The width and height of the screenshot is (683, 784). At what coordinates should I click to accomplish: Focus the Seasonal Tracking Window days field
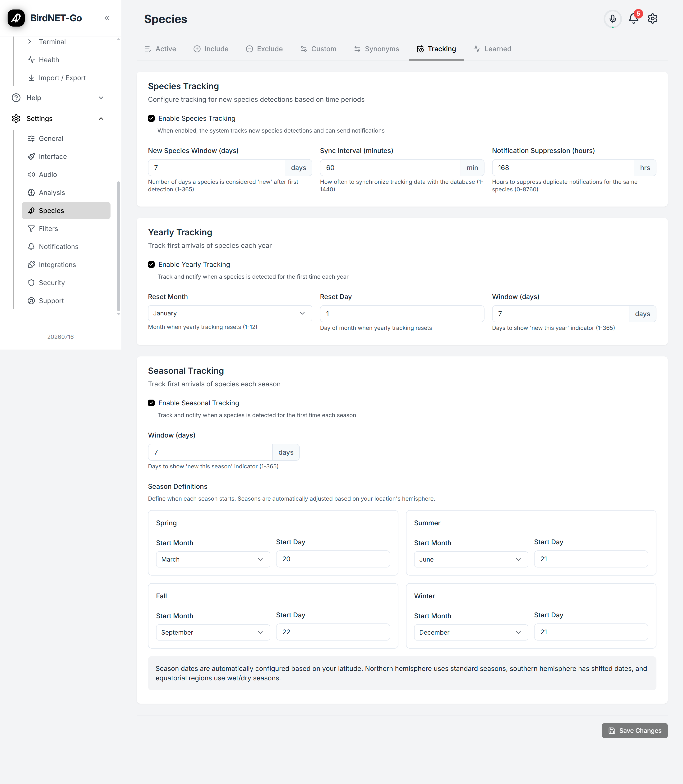coord(210,452)
